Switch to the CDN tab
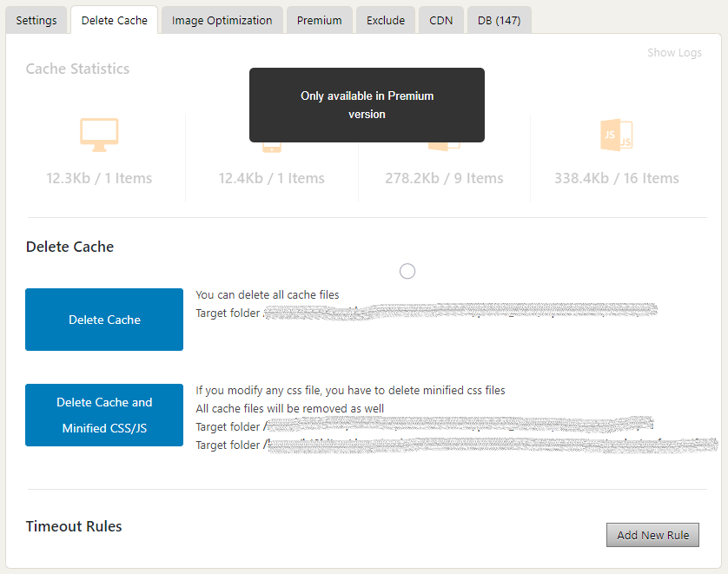 point(440,20)
